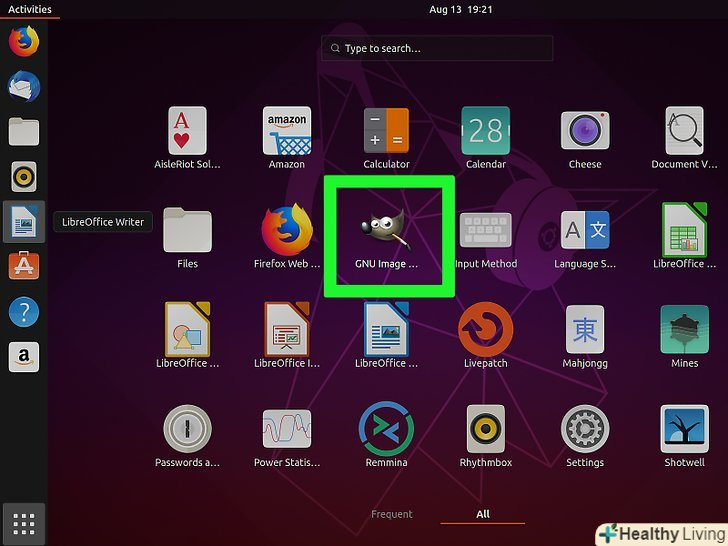Click Amazon icon in the dock
This screenshot has width=728, height=546.
(x=24, y=357)
